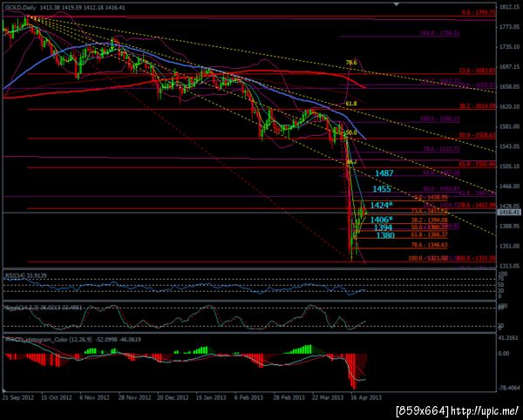Click the Fibonacci label 78.6 - 1422.99
Image resolution: width=523 pixels, height=420 pixels.
(x=478, y=205)
